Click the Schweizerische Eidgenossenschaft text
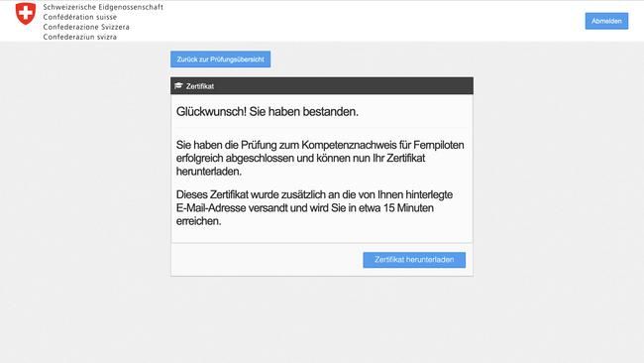644x363 pixels. (103, 7)
